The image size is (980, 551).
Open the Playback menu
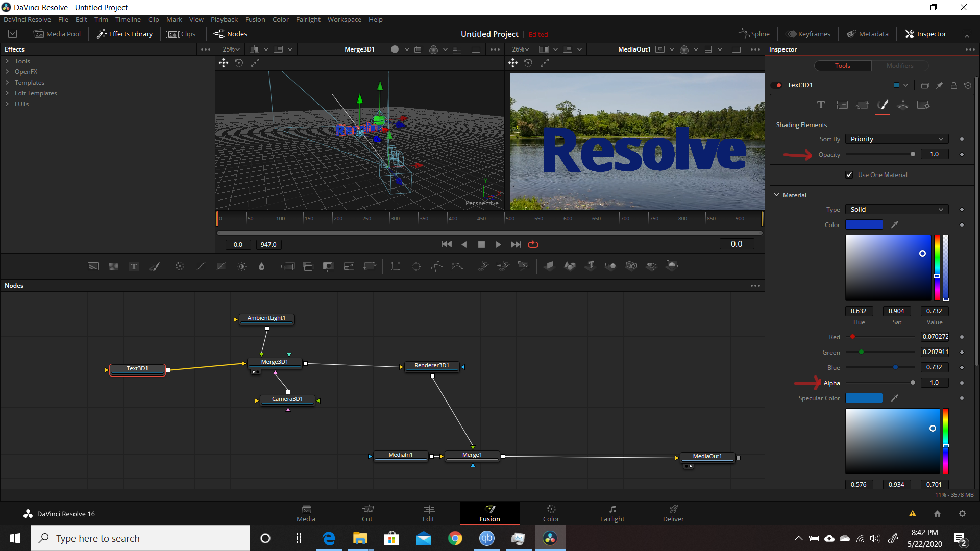(224, 20)
